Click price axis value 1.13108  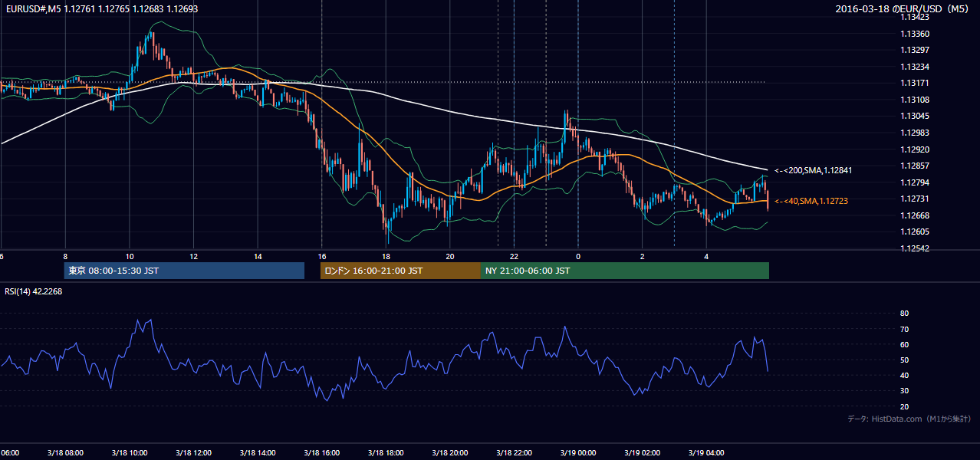coord(915,100)
